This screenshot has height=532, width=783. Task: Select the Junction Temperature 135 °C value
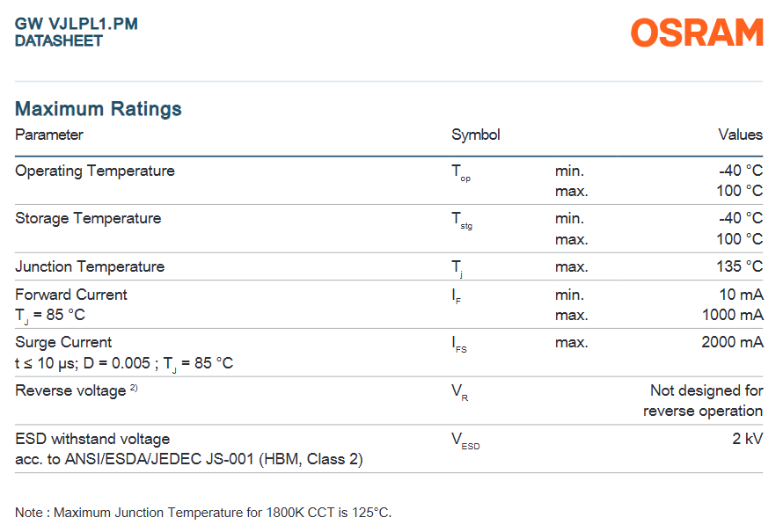[740, 266]
